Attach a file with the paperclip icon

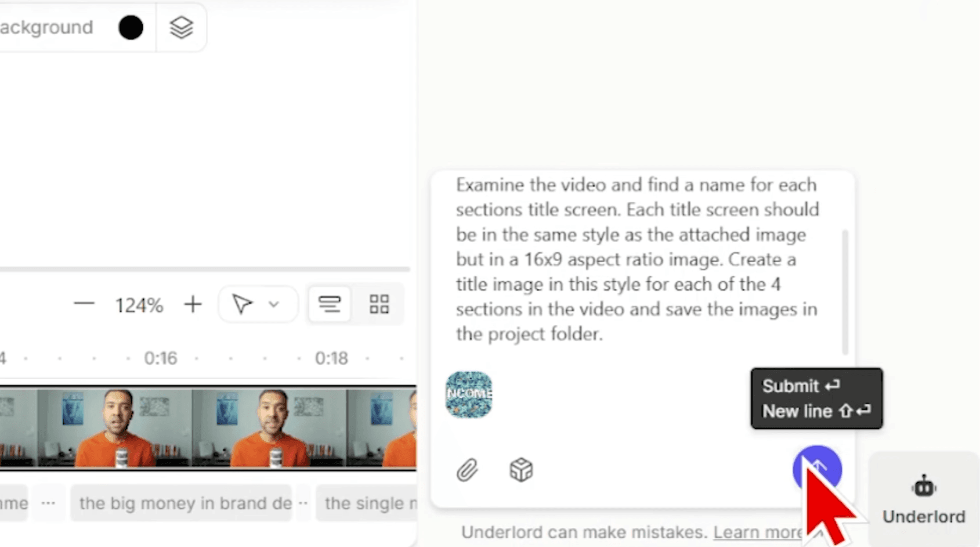pos(467,470)
